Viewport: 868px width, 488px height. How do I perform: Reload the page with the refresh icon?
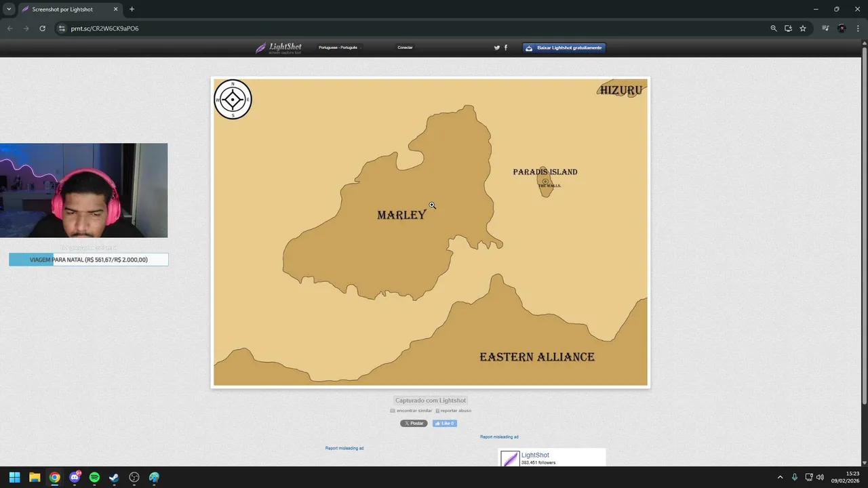click(42, 28)
